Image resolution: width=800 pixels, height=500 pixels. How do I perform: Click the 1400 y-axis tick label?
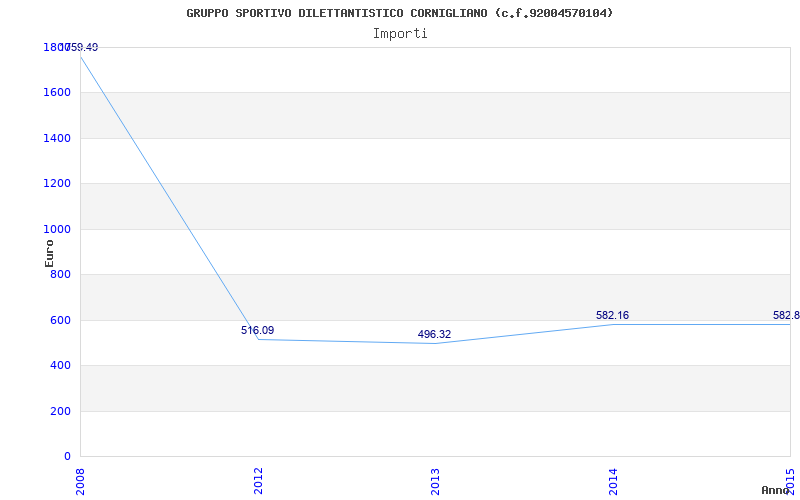point(57,138)
